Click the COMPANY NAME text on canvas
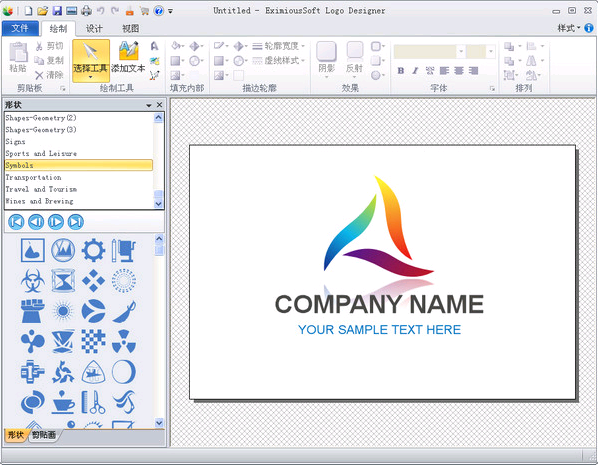The width and height of the screenshot is (598, 466). (379, 304)
